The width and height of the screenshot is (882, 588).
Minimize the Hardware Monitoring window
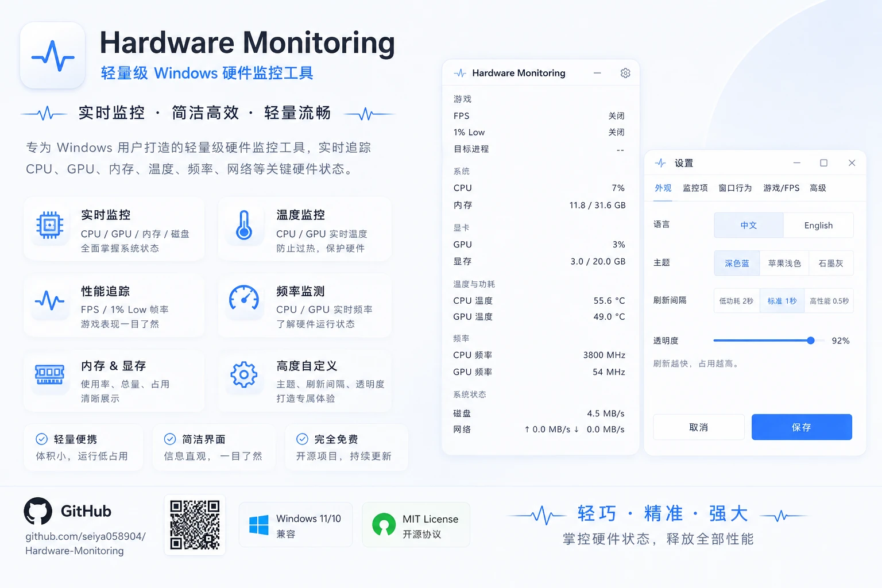click(597, 73)
